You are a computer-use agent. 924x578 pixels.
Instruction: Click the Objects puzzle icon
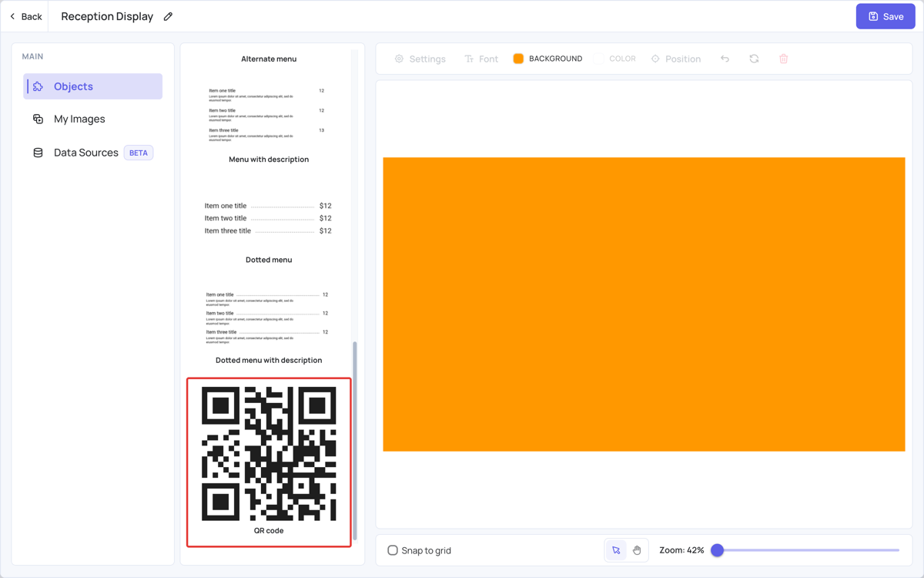tap(38, 86)
